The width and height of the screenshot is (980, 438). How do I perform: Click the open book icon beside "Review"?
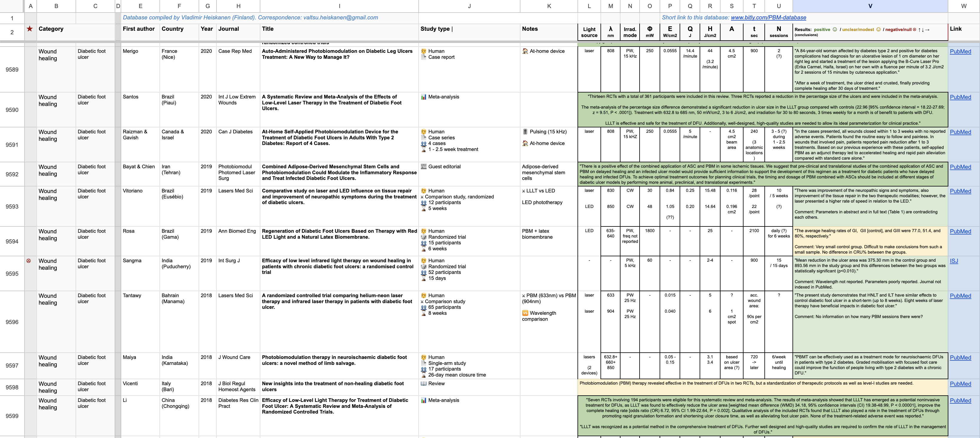[423, 384]
